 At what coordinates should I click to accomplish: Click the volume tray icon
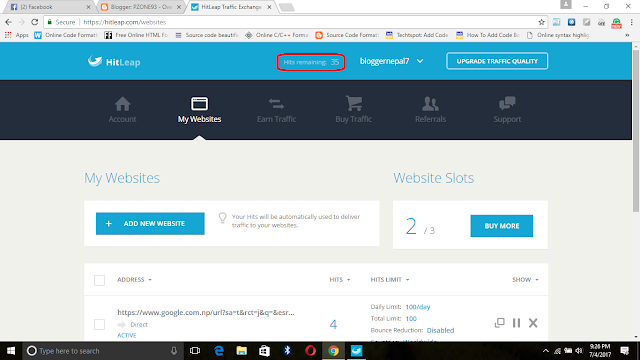tap(579, 351)
